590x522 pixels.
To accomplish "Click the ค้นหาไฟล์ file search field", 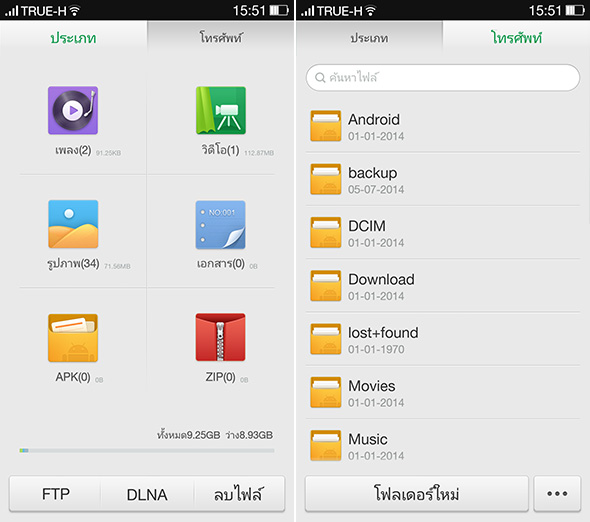I will (443, 78).
